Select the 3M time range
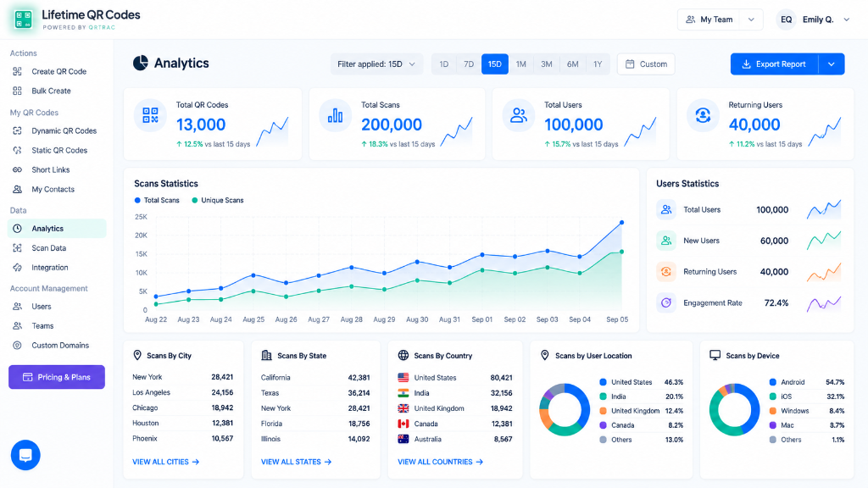The image size is (868, 488). coord(547,64)
